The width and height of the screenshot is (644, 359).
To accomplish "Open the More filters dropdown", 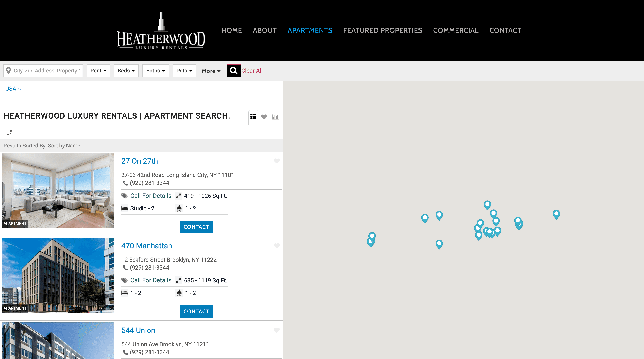I will pos(211,71).
